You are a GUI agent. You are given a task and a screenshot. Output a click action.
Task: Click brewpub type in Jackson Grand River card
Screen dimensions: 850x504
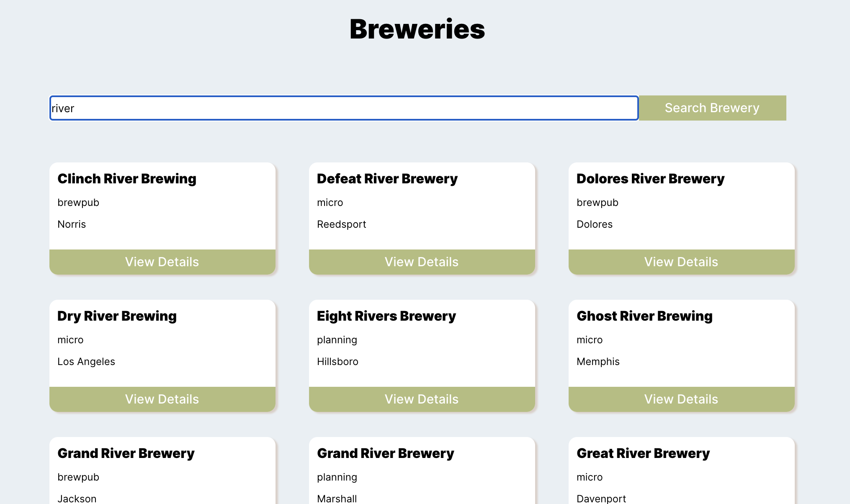coord(78,477)
